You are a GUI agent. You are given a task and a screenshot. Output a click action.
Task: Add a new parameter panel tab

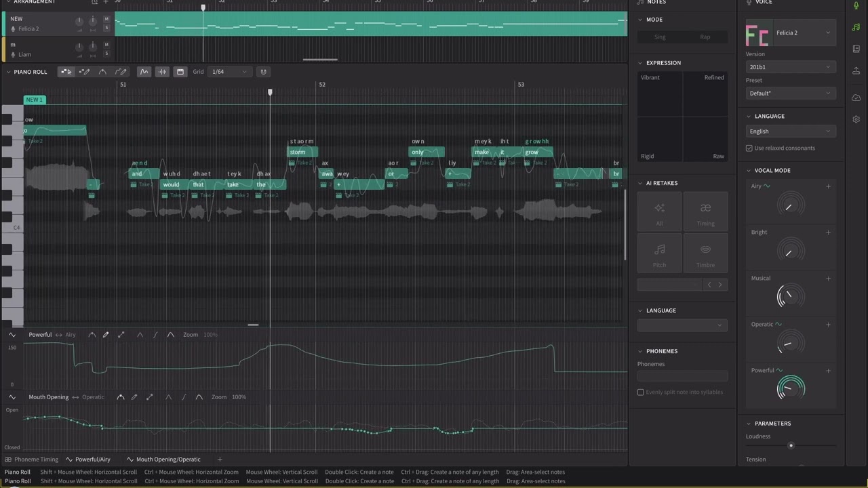219,460
